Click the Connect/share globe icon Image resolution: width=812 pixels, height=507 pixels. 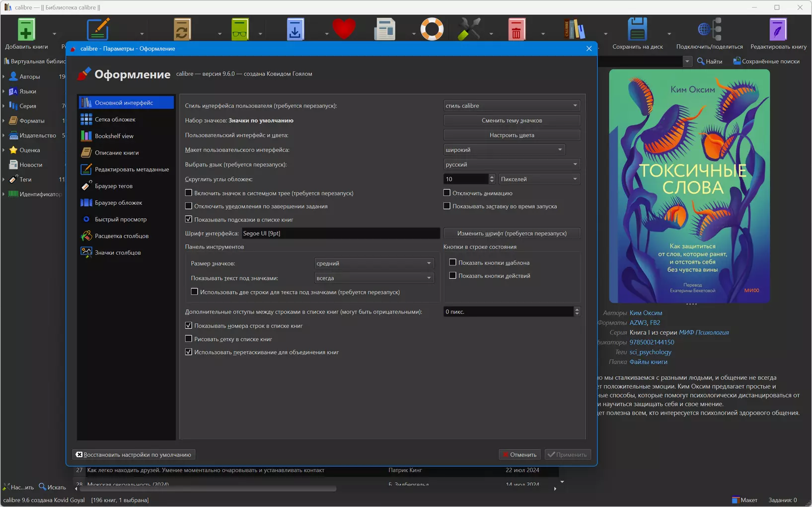[x=709, y=30]
